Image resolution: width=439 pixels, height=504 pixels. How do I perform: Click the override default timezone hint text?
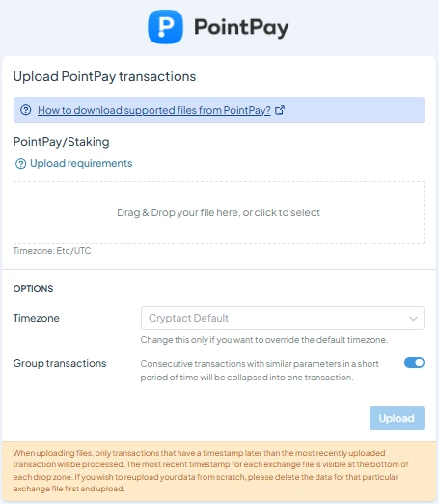(x=264, y=340)
